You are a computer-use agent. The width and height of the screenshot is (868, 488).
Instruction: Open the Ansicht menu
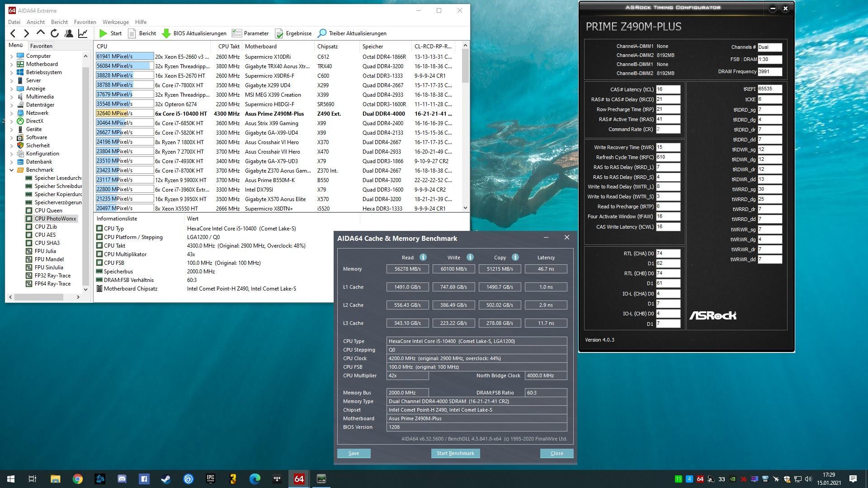tap(36, 22)
